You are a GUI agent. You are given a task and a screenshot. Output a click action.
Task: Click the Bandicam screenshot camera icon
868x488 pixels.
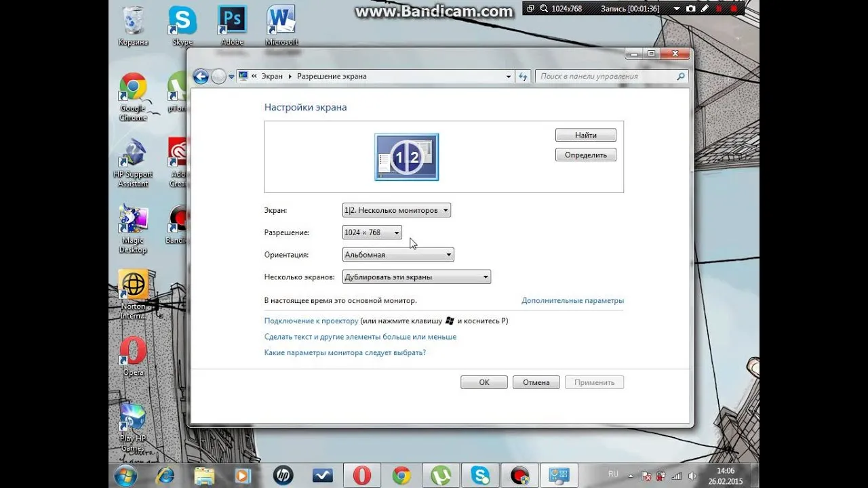pyautogui.click(x=691, y=9)
